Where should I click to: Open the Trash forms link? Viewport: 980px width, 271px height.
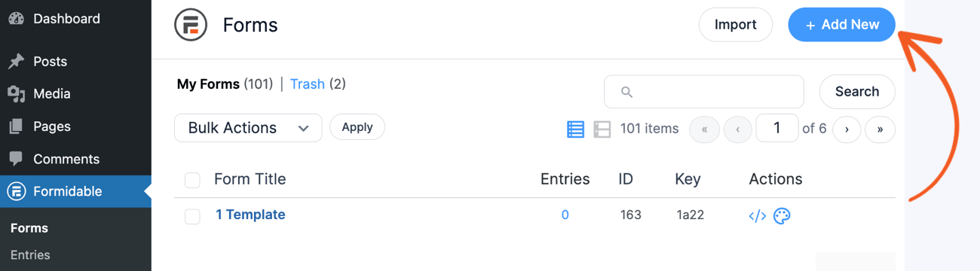[x=308, y=84]
